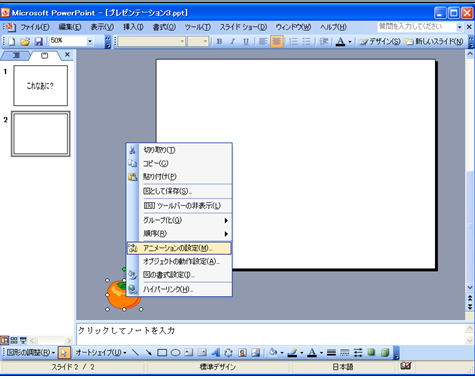Select slide 1 thumbnail これなあに?

tap(41, 85)
